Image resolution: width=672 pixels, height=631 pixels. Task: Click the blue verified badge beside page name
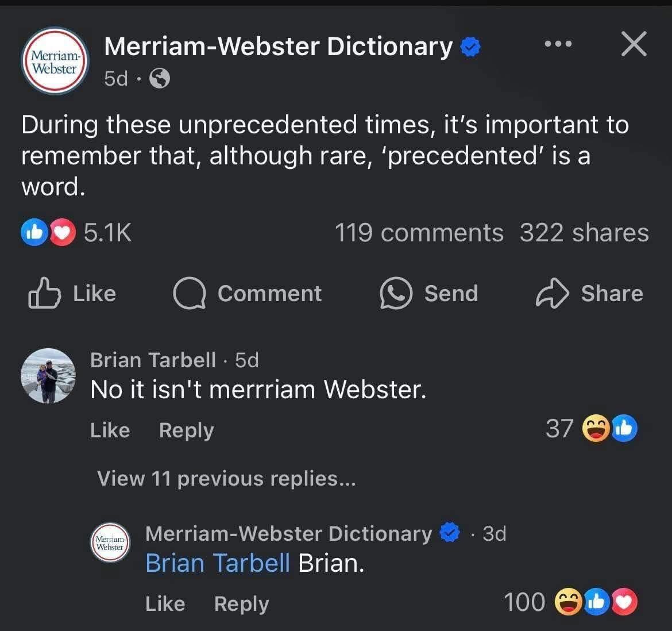[471, 47]
